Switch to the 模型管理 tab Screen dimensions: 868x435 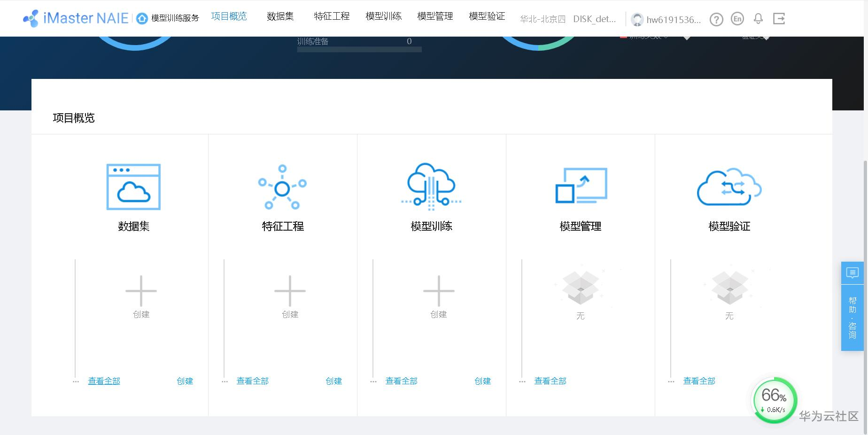[x=435, y=16]
